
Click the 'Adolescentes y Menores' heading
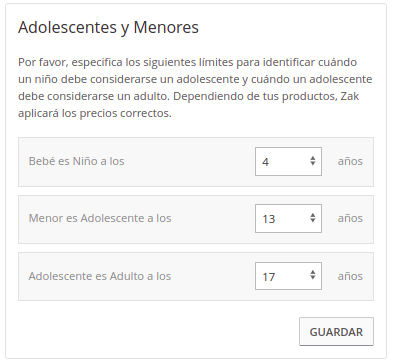(x=108, y=28)
